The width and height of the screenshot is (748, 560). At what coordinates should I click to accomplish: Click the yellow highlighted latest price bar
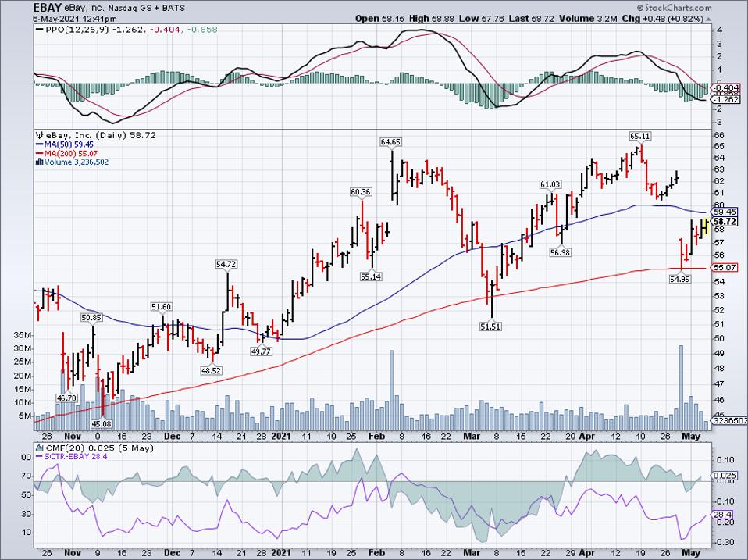705,226
